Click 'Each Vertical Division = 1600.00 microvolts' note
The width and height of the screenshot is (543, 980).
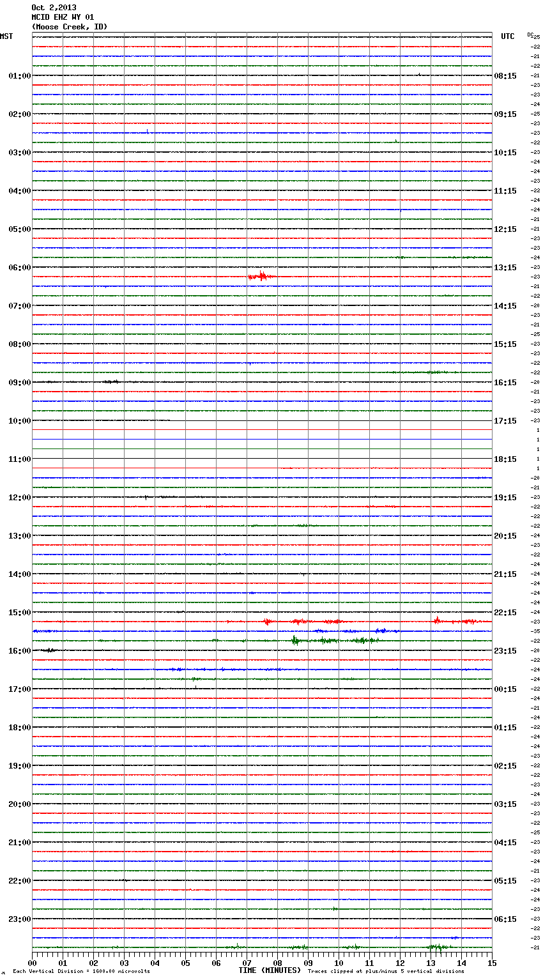[x=81, y=972]
